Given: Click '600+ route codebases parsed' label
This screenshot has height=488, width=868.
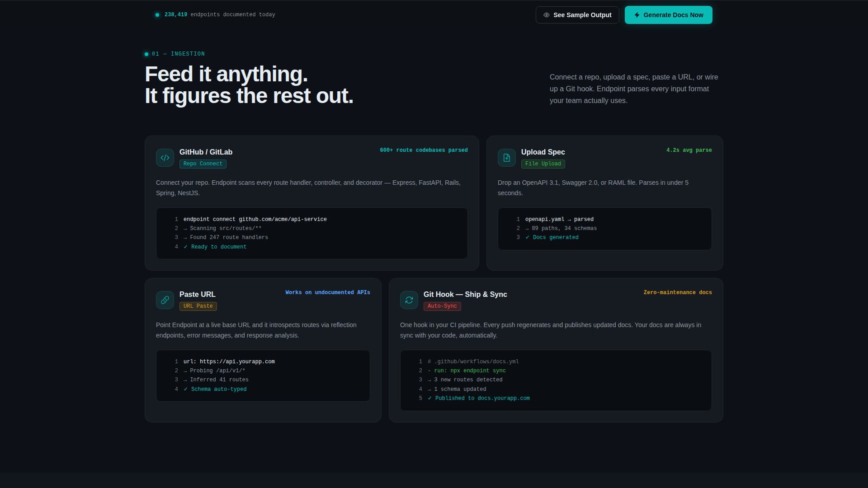Looking at the screenshot, I should 424,150.
